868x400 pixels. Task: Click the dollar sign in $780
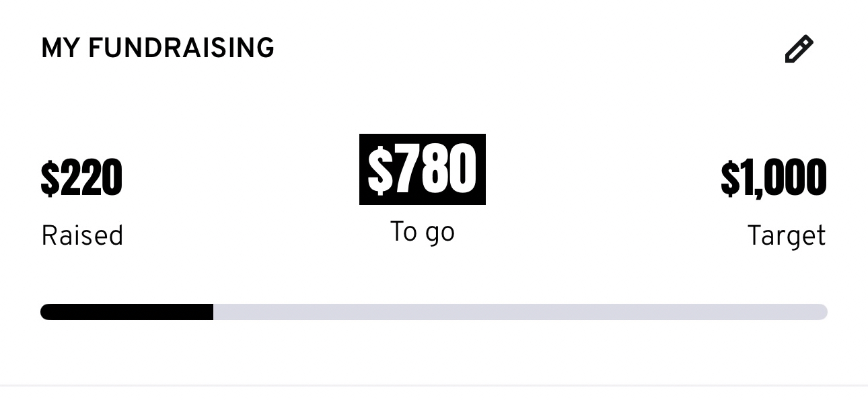[379, 171]
